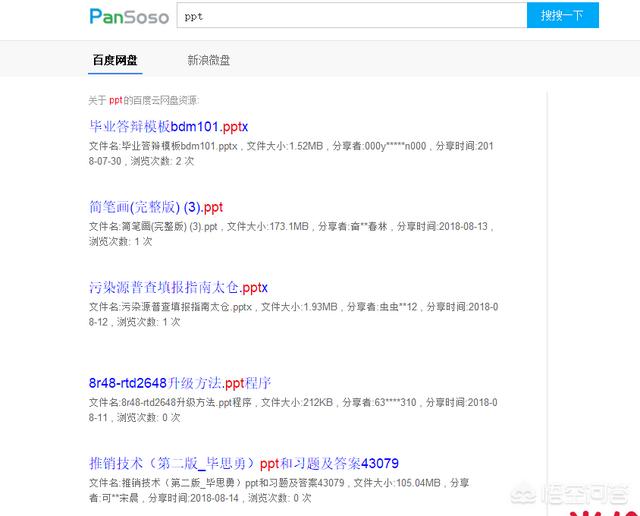Click the 搜搜一下 search button
The image size is (640, 516).
pos(563,16)
